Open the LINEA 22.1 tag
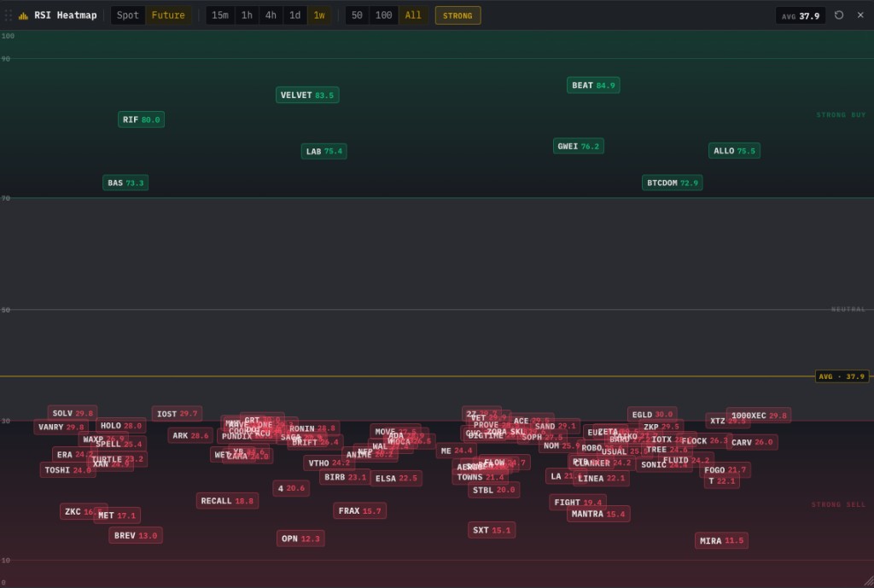 tap(601, 478)
